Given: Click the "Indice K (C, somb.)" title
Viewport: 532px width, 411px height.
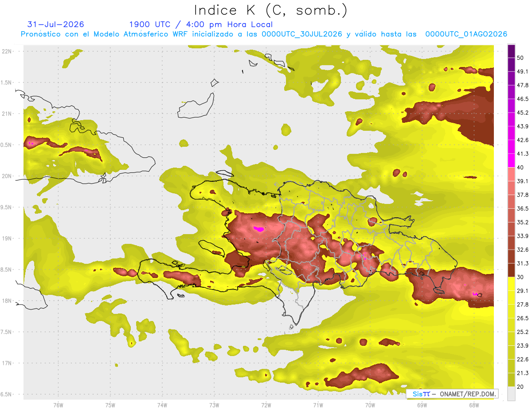Looking at the screenshot, I should coord(271,10).
